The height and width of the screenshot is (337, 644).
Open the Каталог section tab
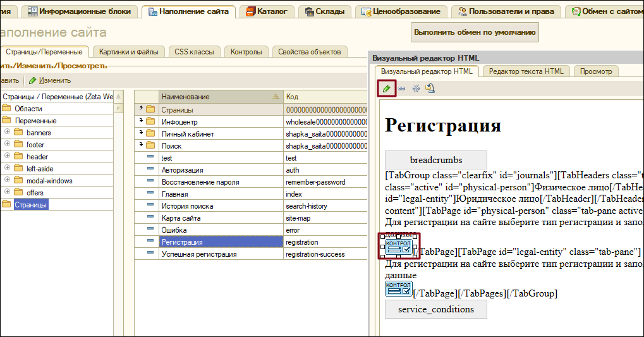[267, 11]
